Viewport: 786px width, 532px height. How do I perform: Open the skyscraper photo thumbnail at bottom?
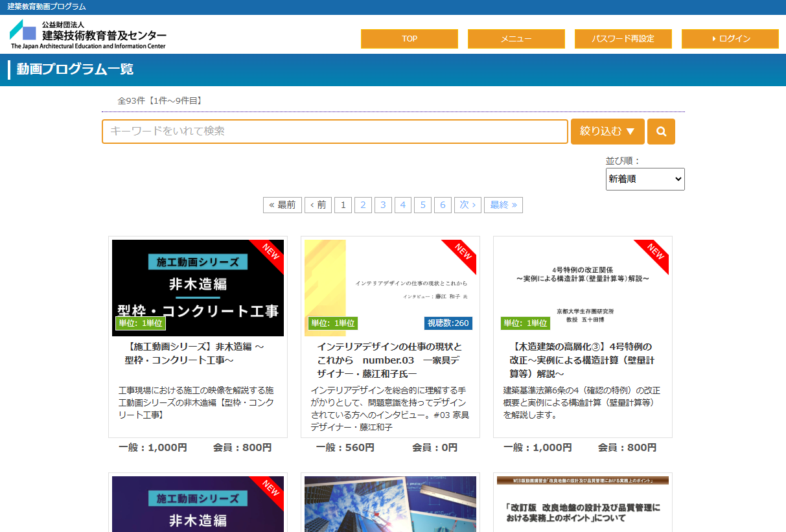(x=390, y=504)
